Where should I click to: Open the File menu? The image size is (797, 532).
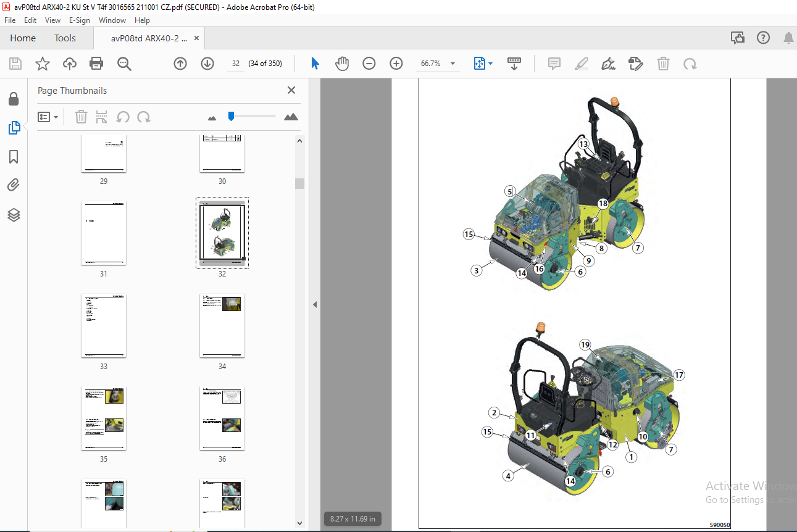pos(10,20)
